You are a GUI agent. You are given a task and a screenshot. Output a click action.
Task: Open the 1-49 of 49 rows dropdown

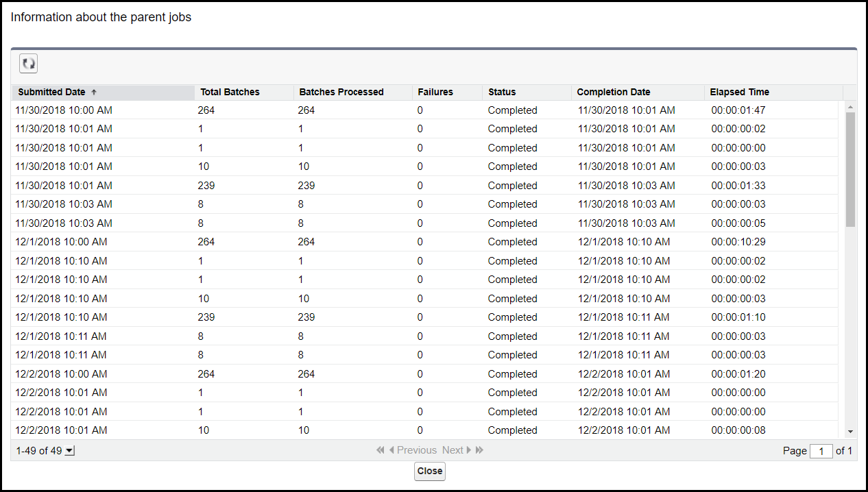click(x=69, y=451)
